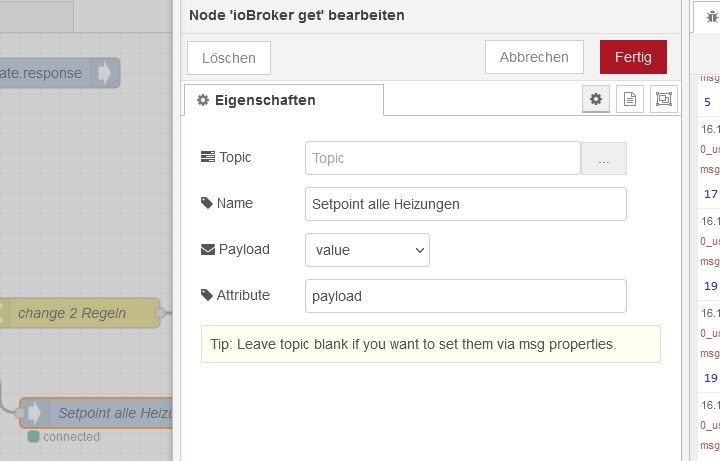
Task: Open the node properties gear icon
Action: 596,99
